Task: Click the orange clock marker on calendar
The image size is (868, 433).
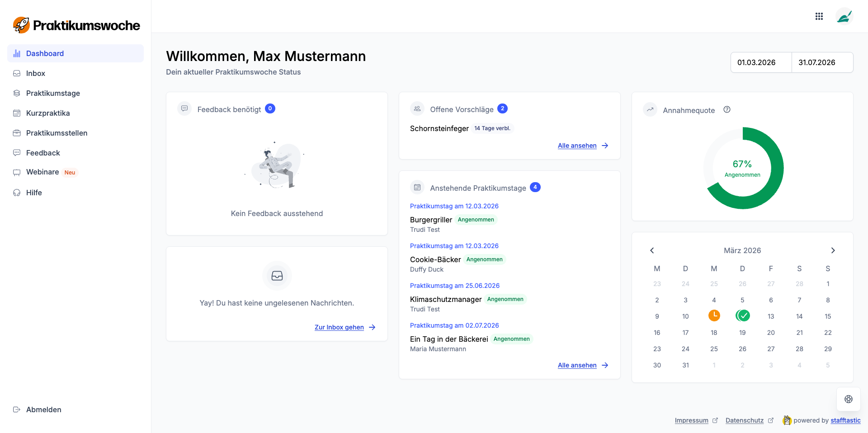Action: 714,315
